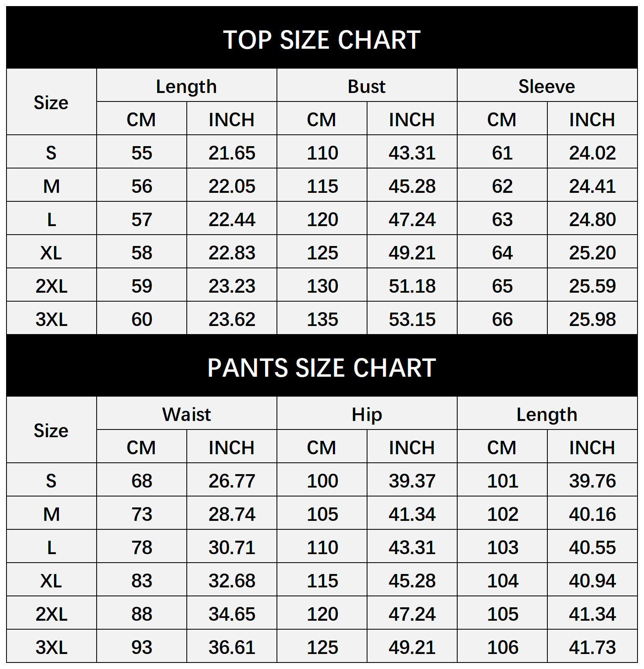The width and height of the screenshot is (644, 669).
Task: Click the 39.37 hip inch cell
Action: [x=412, y=481]
